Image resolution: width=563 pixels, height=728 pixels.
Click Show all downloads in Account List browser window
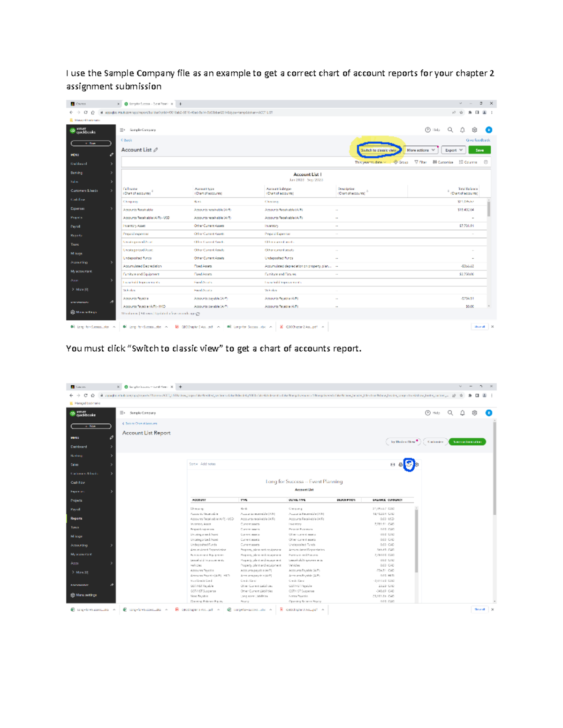tap(479, 327)
